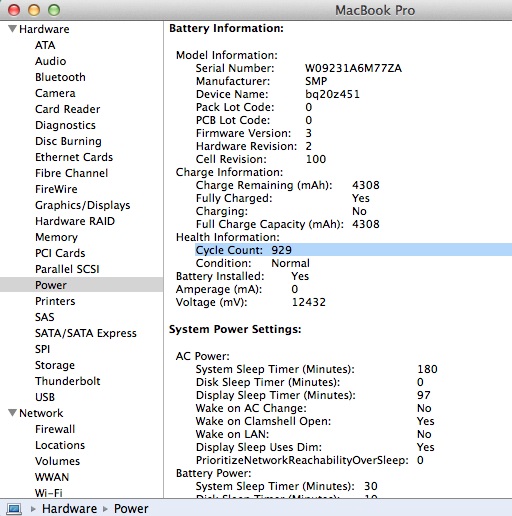Open Card Reader information
The image size is (512, 516).
68,109
